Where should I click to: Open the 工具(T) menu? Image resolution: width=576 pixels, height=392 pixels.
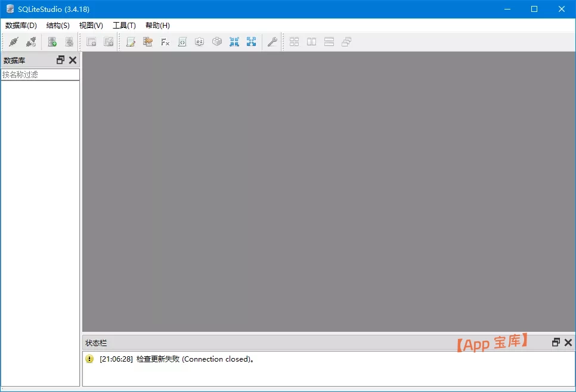coord(124,26)
